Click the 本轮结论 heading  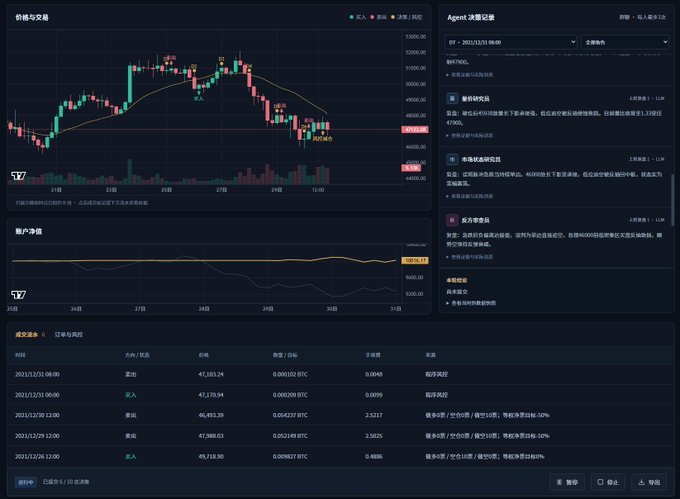pos(457,280)
